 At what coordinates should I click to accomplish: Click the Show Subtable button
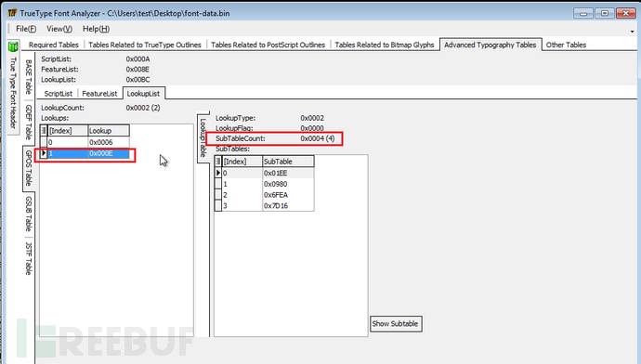396,323
